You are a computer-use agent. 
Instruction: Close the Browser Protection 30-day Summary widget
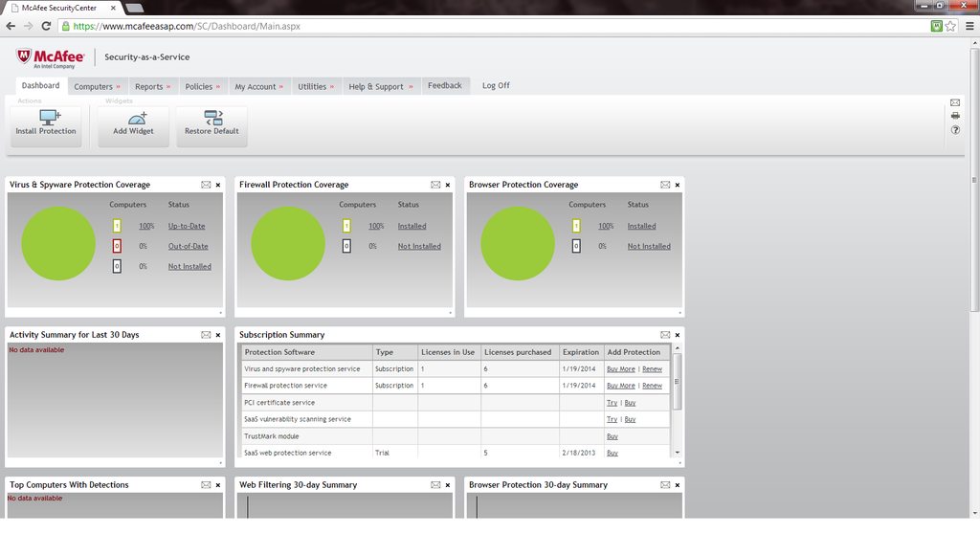(x=678, y=485)
